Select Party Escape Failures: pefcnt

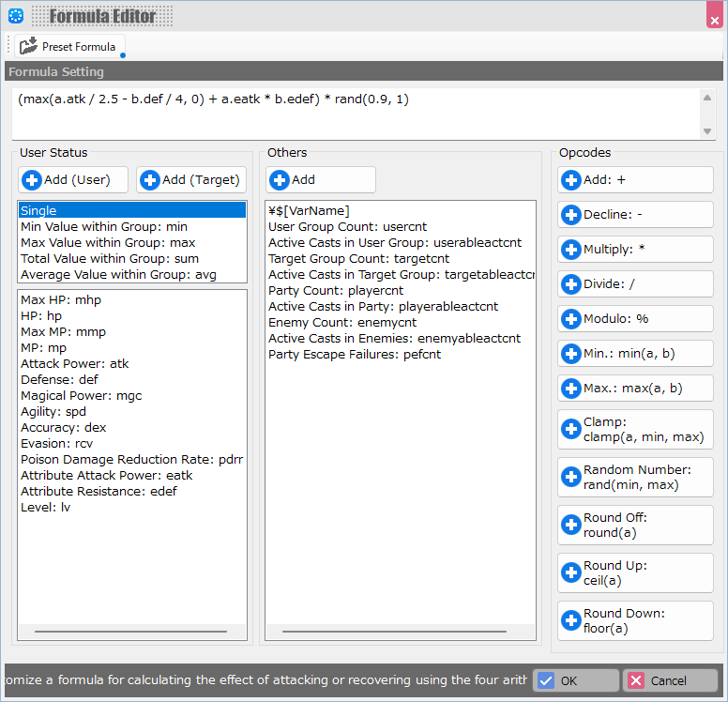(x=354, y=354)
